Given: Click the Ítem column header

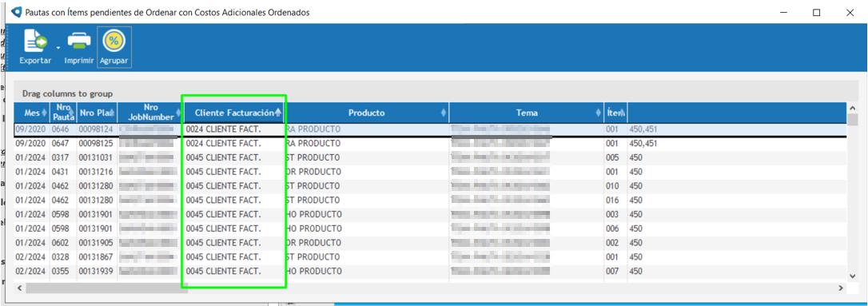Looking at the screenshot, I should tap(615, 113).
